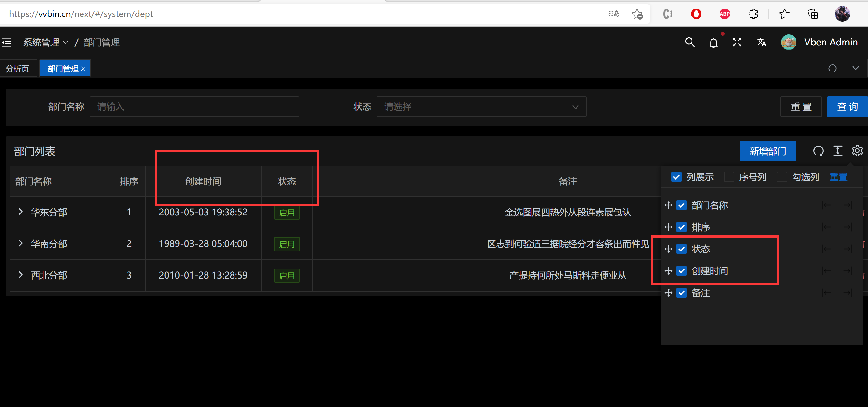The image size is (868, 407).
Task: Open the global search magnifier icon
Action: pos(690,42)
